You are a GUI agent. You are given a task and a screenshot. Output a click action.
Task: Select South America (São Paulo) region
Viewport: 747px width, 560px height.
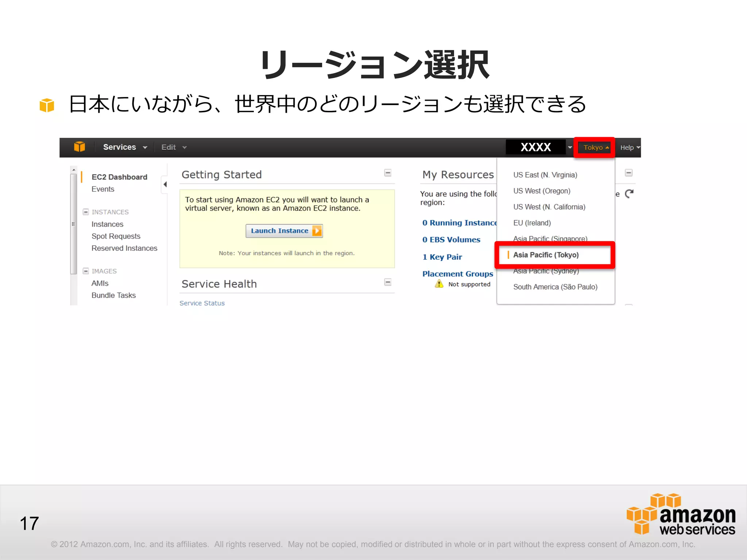pyautogui.click(x=555, y=287)
